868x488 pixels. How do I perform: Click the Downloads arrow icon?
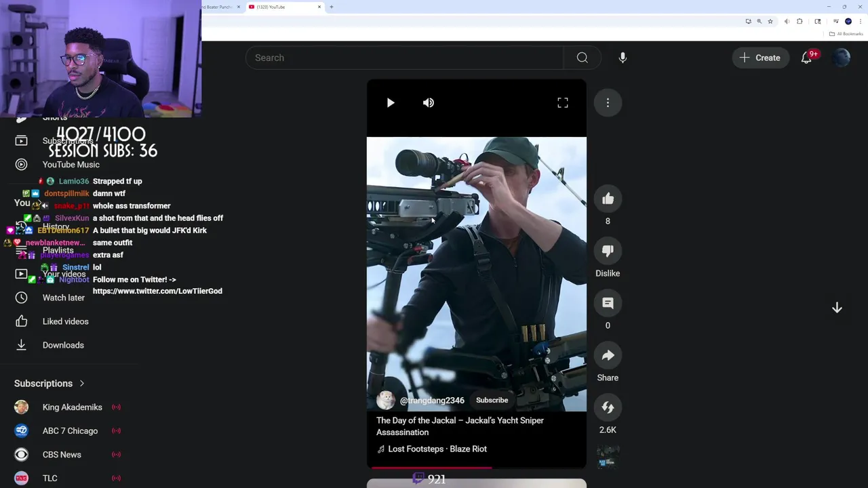pyautogui.click(x=22, y=345)
